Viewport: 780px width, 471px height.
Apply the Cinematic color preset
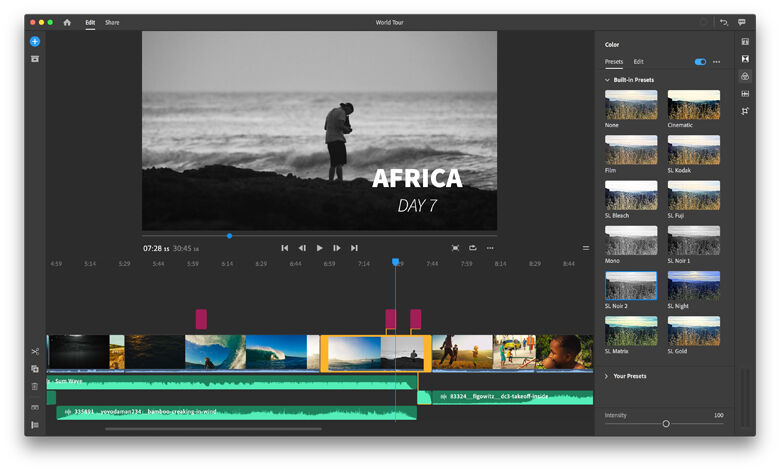(693, 105)
